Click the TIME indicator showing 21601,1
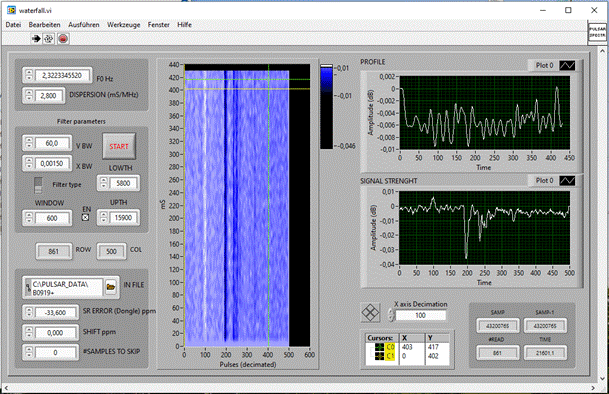Image resolution: width=609 pixels, height=394 pixels. tap(545, 353)
